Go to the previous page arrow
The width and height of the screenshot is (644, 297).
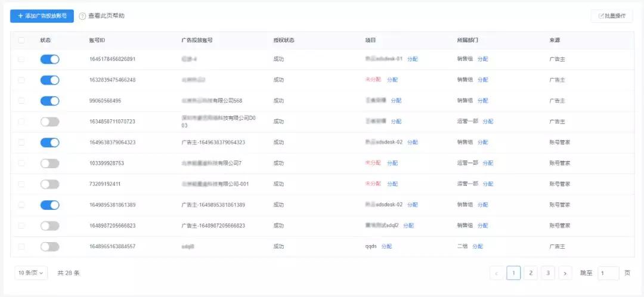point(497,273)
